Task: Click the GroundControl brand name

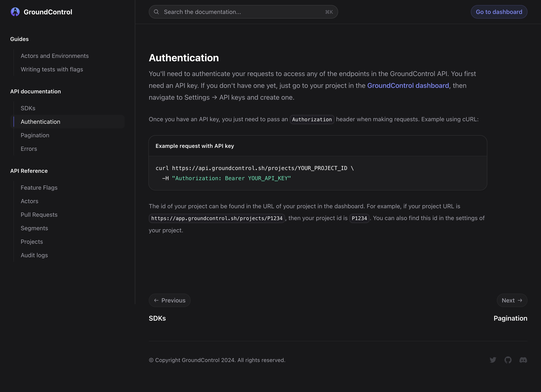Action: tap(48, 12)
